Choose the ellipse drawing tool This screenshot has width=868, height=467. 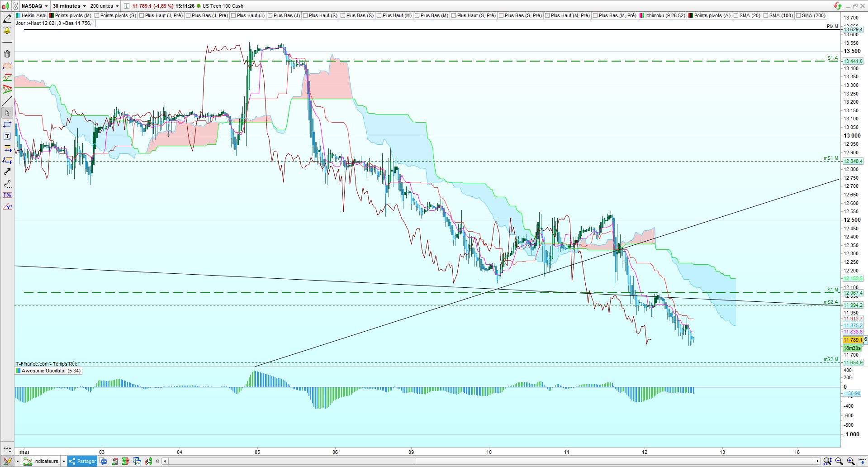pos(7,66)
